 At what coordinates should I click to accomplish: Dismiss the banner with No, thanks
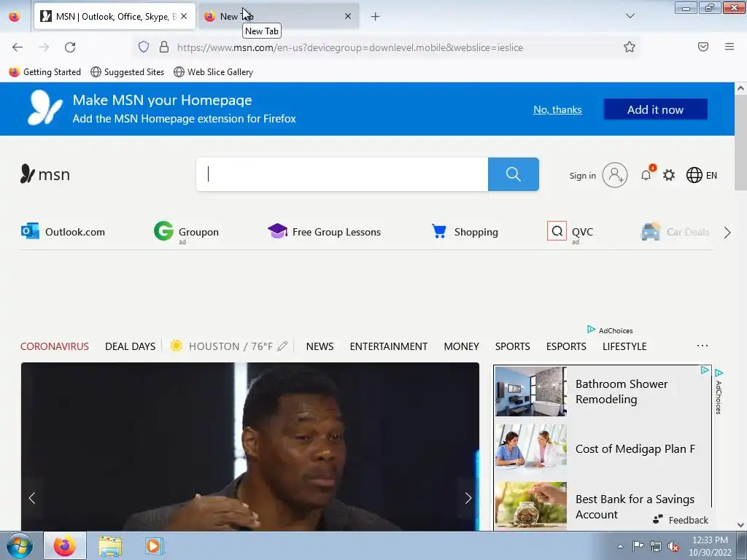(557, 109)
